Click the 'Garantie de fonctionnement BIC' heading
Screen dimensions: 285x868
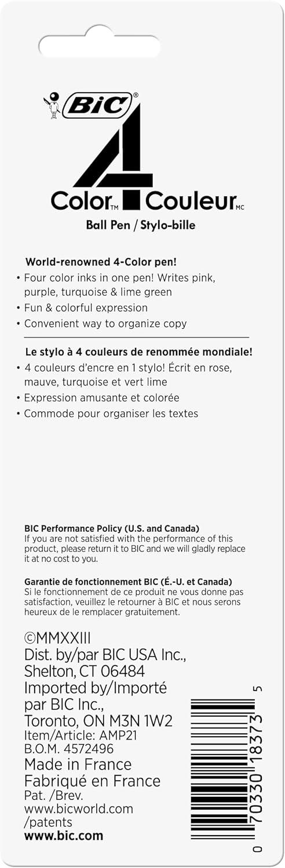[128, 581]
